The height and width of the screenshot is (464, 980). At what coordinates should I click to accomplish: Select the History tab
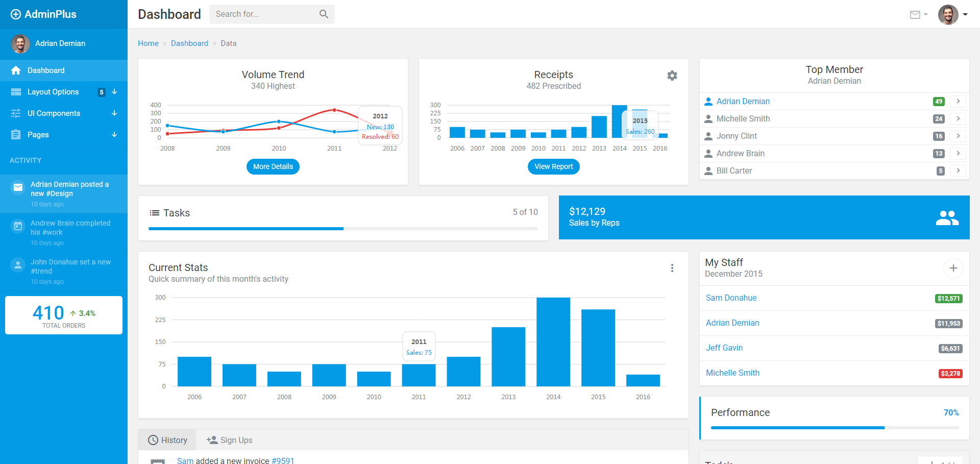click(167, 440)
